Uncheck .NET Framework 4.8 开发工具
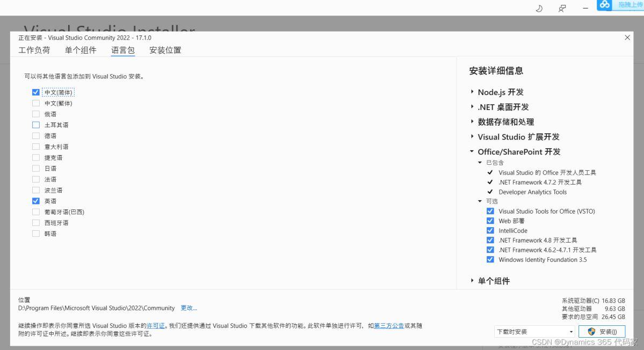This screenshot has width=644, height=350. tap(490, 240)
